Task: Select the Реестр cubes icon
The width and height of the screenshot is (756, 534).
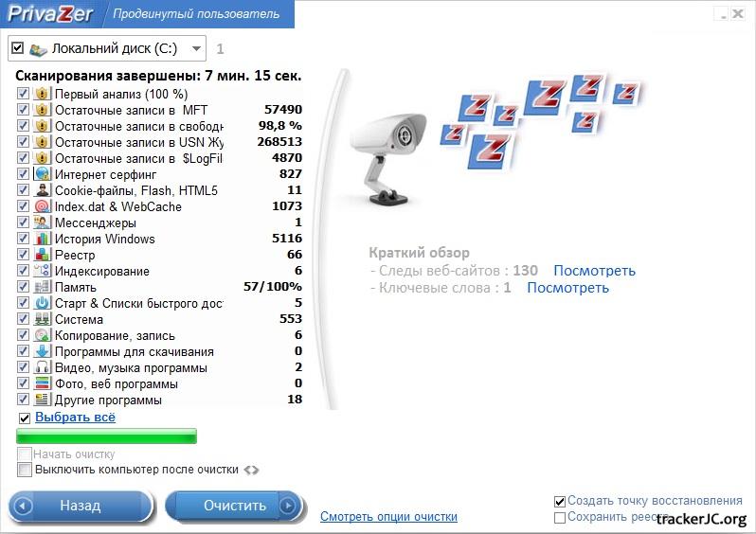Action: click(42, 255)
